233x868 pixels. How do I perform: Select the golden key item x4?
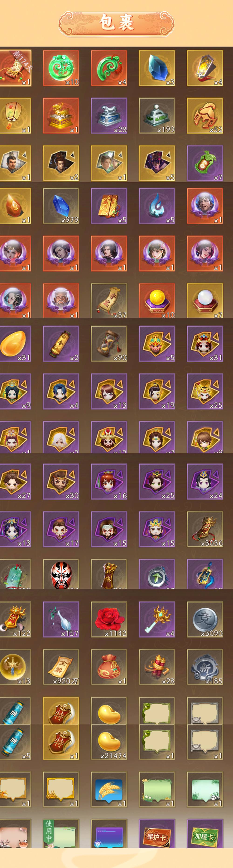click(x=157, y=619)
